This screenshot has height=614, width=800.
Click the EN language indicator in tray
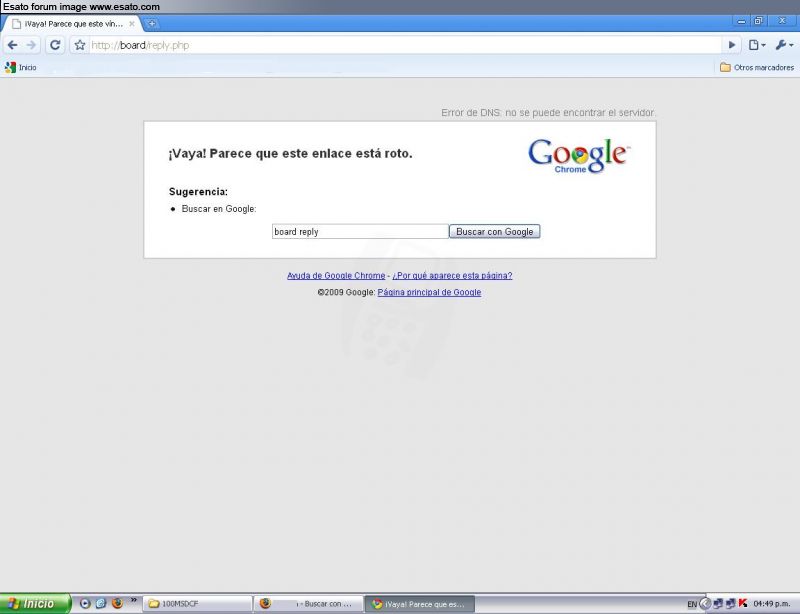click(x=692, y=604)
